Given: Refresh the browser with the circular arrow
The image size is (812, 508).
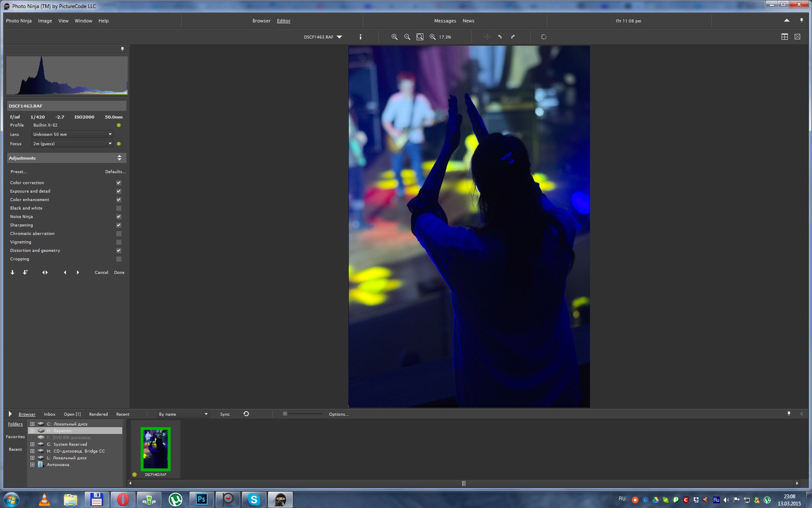Looking at the screenshot, I should pyautogui.click(x=246, y=414).
